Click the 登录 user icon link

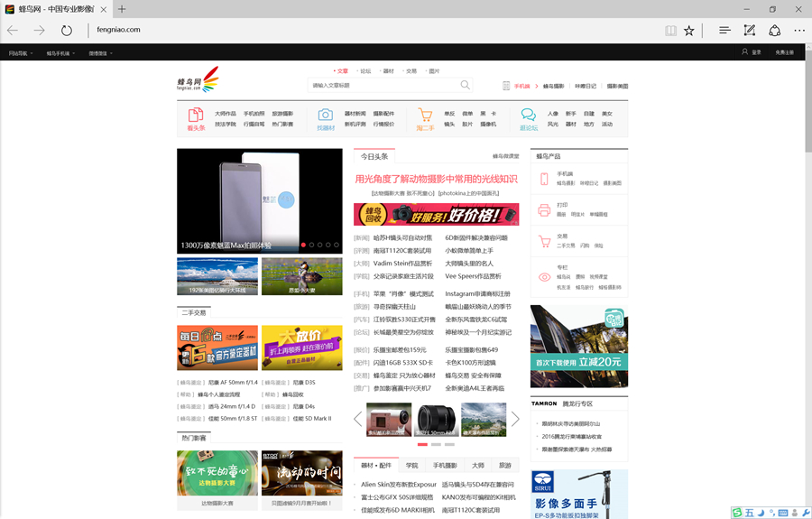click(x=751, y=51)
